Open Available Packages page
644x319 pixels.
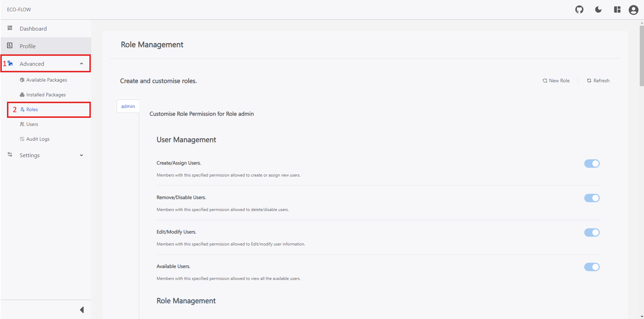(46, 80)
